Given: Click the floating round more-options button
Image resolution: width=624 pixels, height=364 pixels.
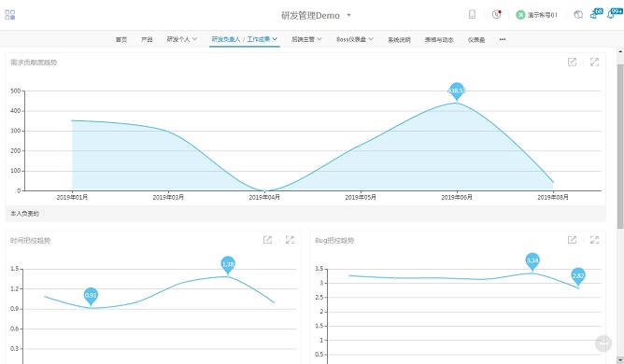Looking at the screenshot, I should coord(603,343).
